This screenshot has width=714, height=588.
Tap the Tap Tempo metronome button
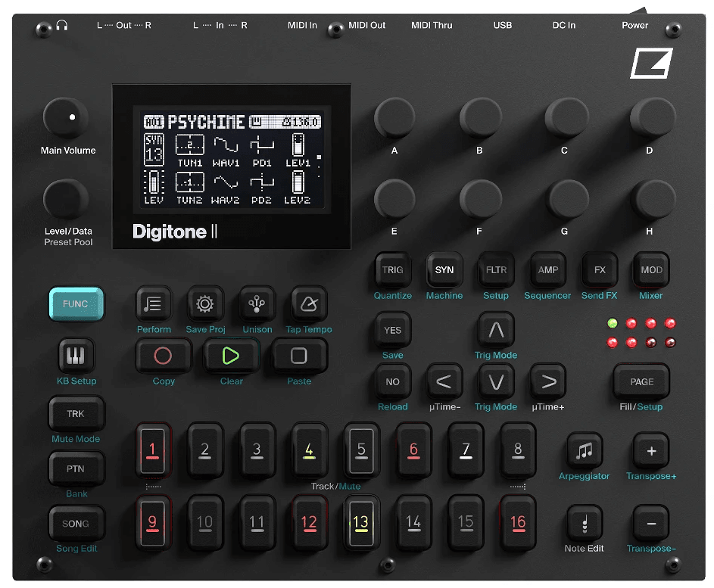[309, 303]
